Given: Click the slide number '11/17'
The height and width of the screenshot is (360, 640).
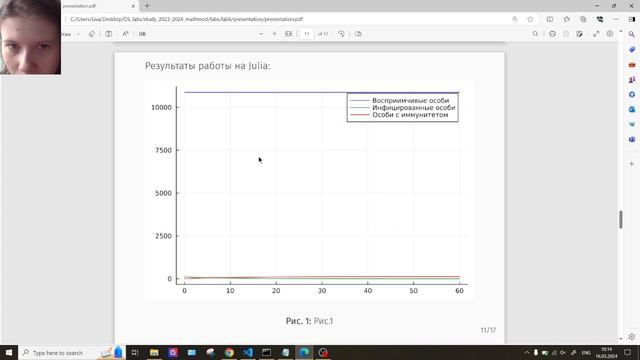Looking at the screenshot, I should coord(488,330).
